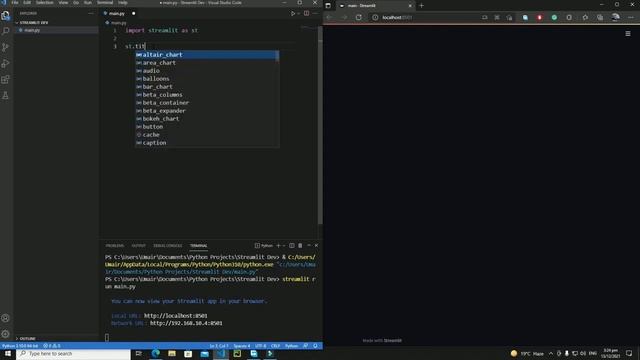The height and width of the screenshot is (360, 640).
Task: Open browser Collections icon
Action: click(600, 18)
